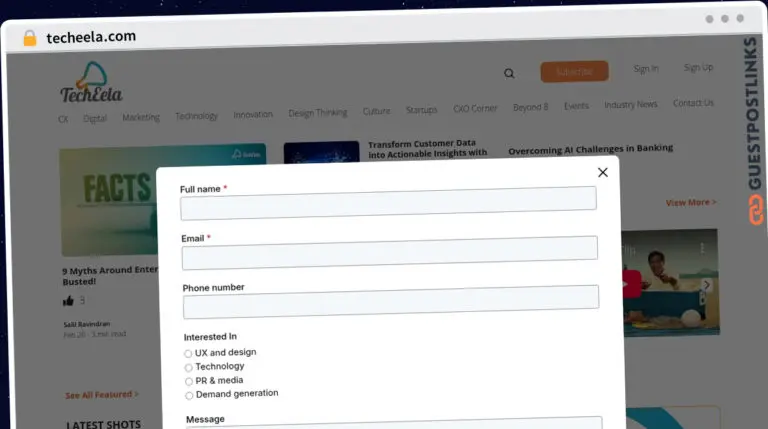
Task: Click the thumbs up like icon
Action: pos(68,300)
